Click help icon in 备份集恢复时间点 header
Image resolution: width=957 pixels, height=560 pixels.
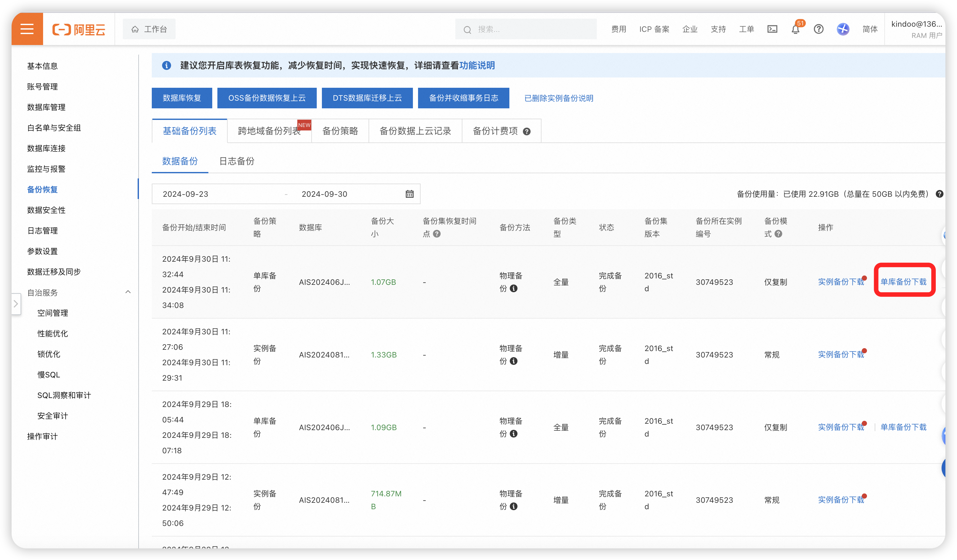436,234
